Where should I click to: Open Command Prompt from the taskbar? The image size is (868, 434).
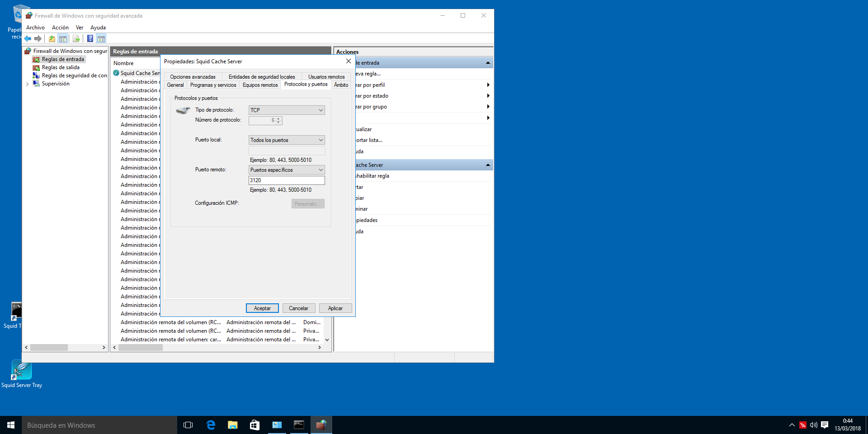(x=299, y=425)
